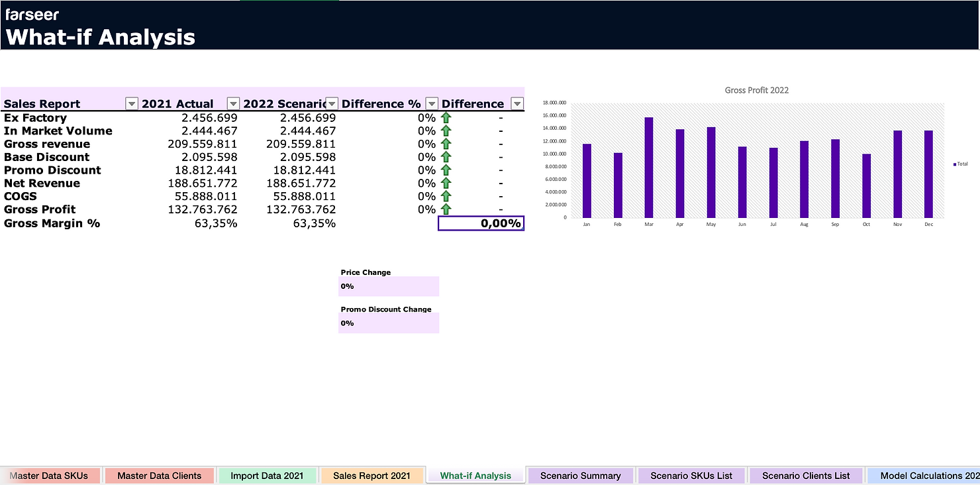This screenshot has width=980, height=485.
Task: Select the Import Data 2021 tab
Action: click(268, 475)
